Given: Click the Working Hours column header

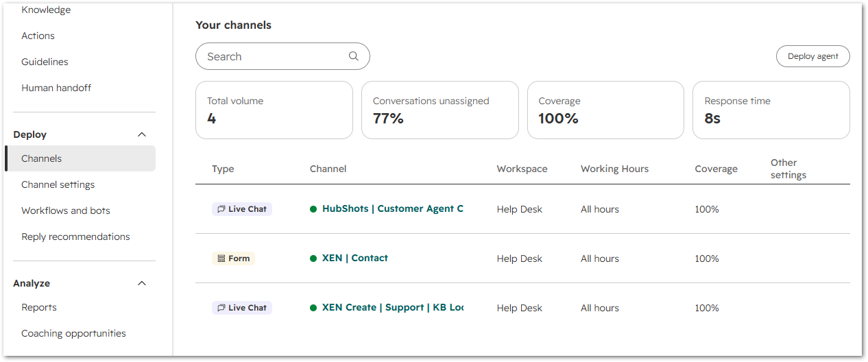Looking at the screenshot, I should tap(614, 169).
